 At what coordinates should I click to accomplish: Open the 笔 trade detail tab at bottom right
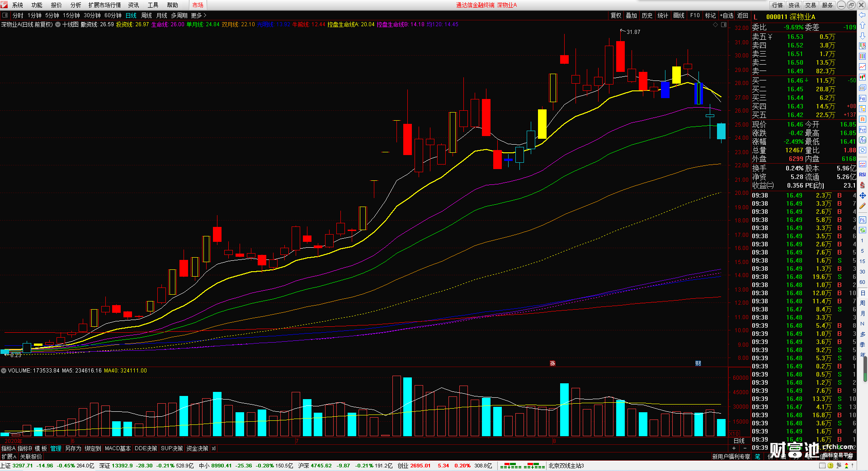pyautogui.click(x=757, y=457)
